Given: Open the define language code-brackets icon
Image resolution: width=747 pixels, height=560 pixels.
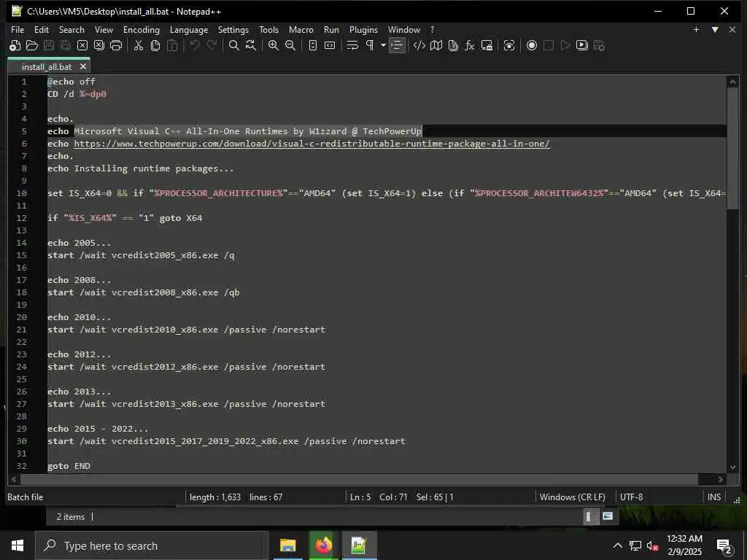Looking at the screenshot, I should click(419, 46).
